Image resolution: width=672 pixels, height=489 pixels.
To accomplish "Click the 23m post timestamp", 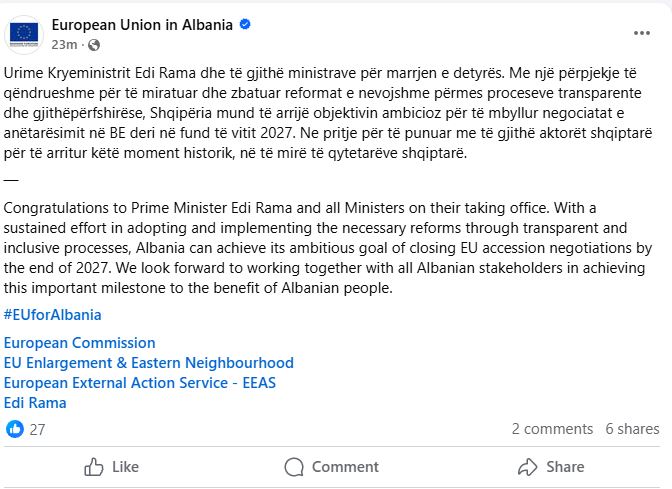I will click(x=65, y=45).
